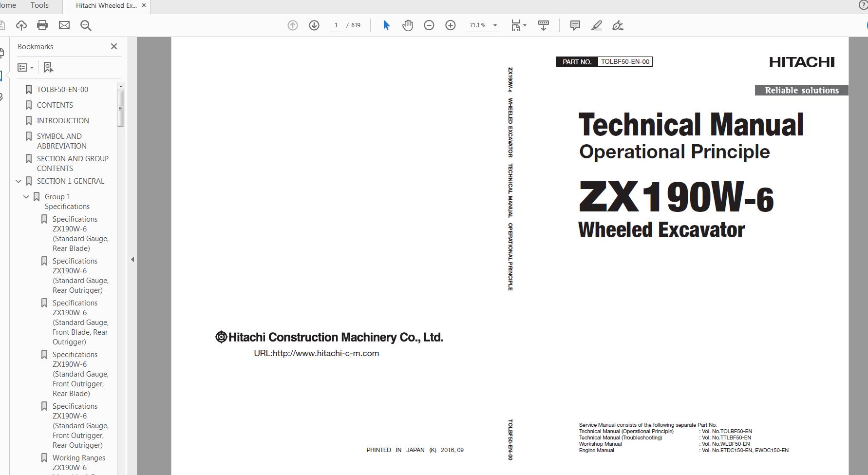Close the Hitachi document tab
This screenshot has height=475, width=868.
click(x=144, y=5)
